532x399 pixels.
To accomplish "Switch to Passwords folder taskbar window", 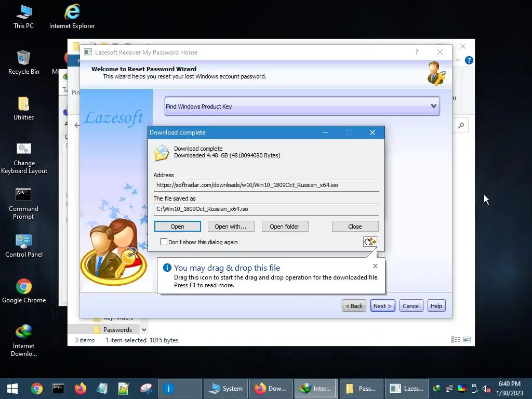I will coord(362,389).
